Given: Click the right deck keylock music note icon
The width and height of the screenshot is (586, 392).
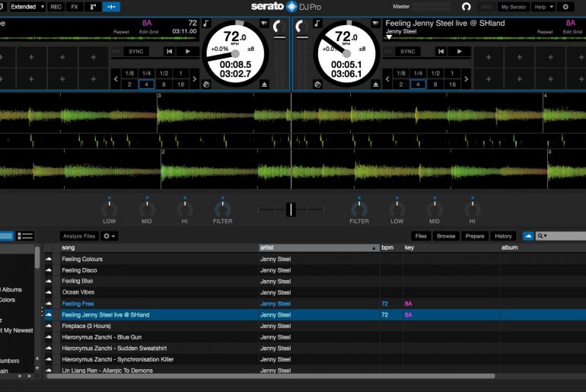Looking at the screenshot, I should pos(317,24).
